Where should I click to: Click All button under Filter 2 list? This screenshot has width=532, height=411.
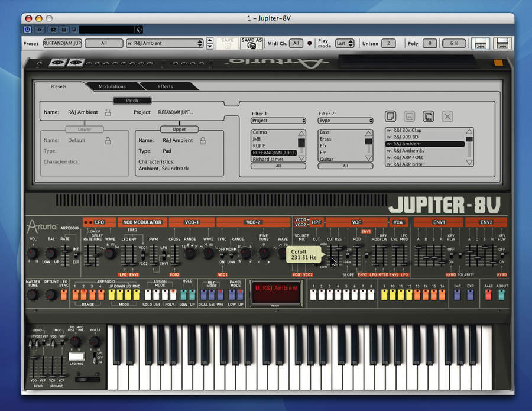pyautogui.click(x=345, y=166)
